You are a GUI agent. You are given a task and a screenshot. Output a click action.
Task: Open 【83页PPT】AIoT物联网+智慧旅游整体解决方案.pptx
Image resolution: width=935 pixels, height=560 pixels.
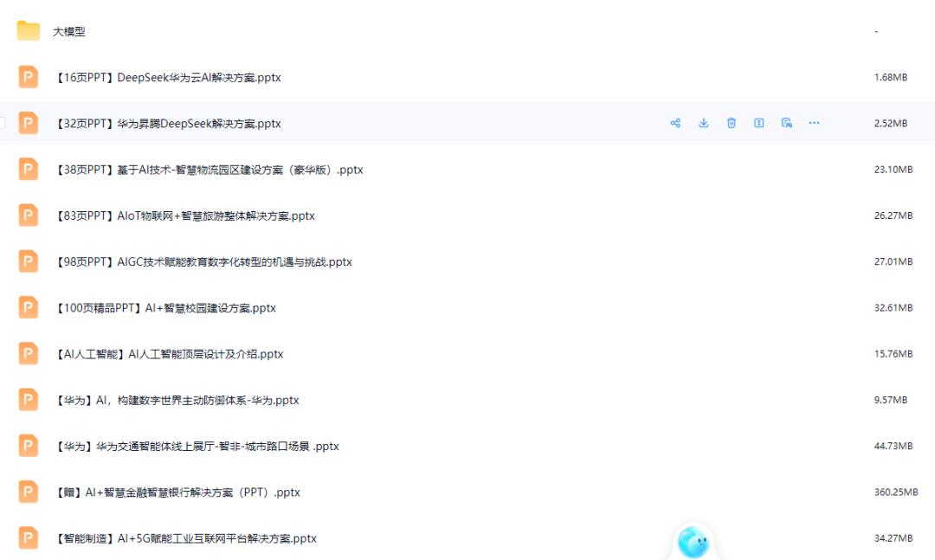pos(184,216)
